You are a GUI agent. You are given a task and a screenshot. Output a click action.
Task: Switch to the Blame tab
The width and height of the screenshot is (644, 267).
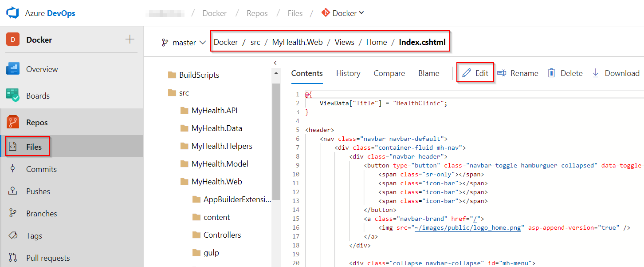(x=429, y=73)
